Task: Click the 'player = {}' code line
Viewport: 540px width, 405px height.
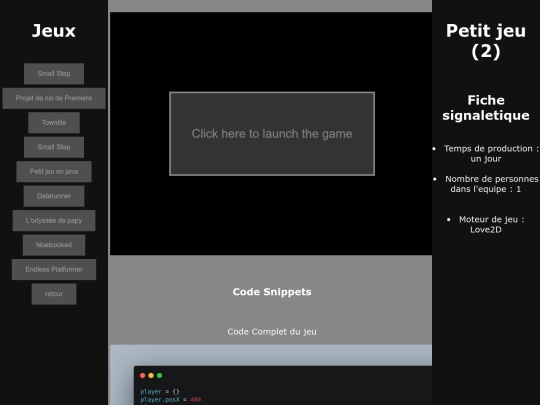Action: (x=160, y=392)
